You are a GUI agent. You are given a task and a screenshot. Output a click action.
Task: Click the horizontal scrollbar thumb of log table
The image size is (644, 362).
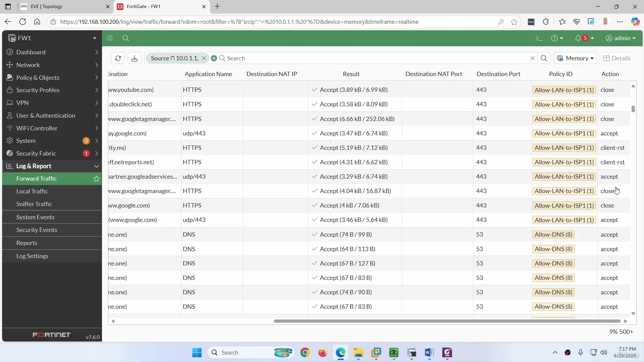pyautogui.click(x=447, y=321)
